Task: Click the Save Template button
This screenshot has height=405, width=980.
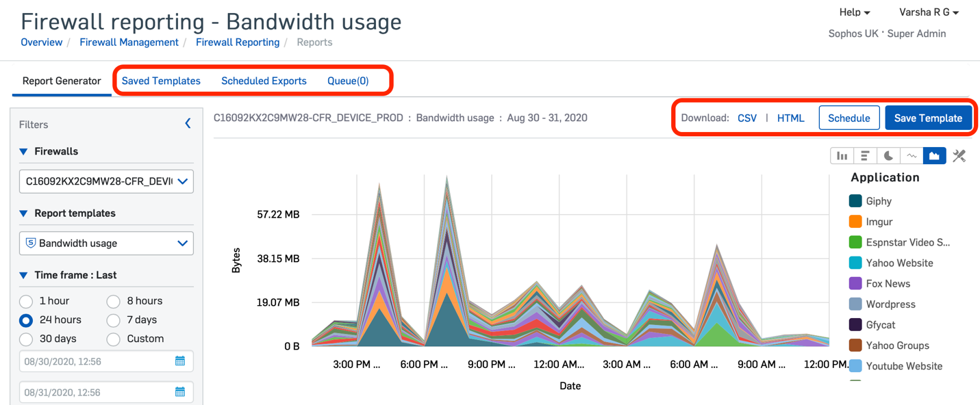Action: click(x=929, y=117)
